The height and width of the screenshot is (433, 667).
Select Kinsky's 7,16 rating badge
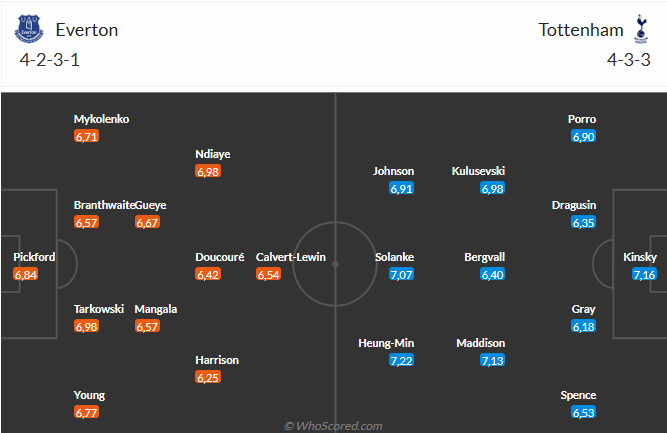[644, 274]
